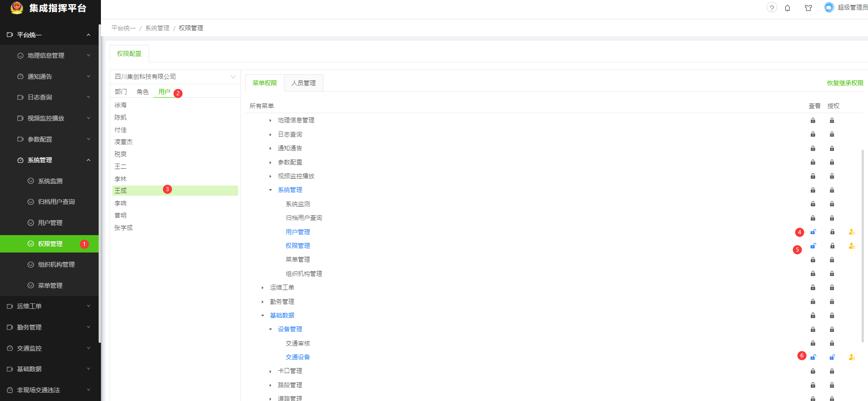Click the 系统监测 sidebar icon
The image size is (868, 401).
tap(31, 181)
